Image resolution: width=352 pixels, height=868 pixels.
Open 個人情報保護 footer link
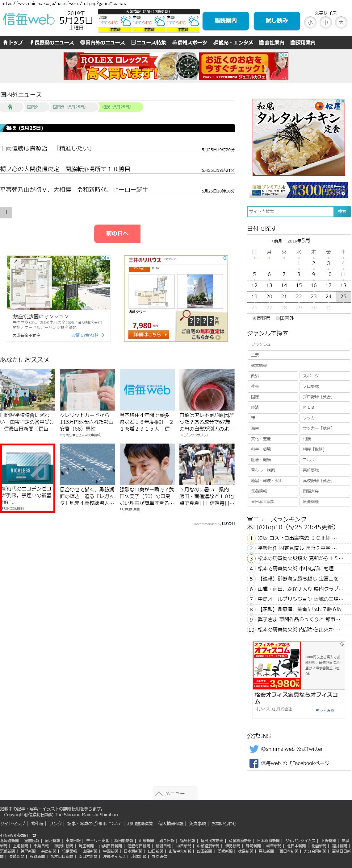pos(171,823)
